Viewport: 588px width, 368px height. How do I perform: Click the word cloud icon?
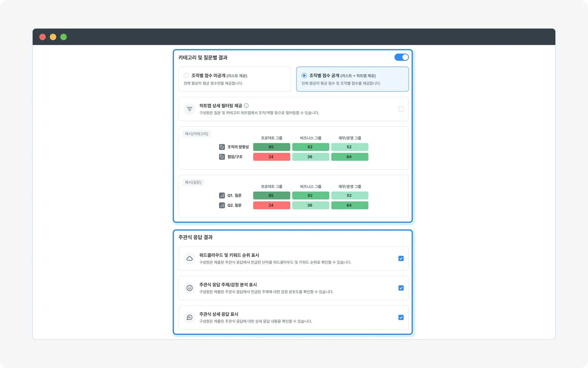point(189,258)
